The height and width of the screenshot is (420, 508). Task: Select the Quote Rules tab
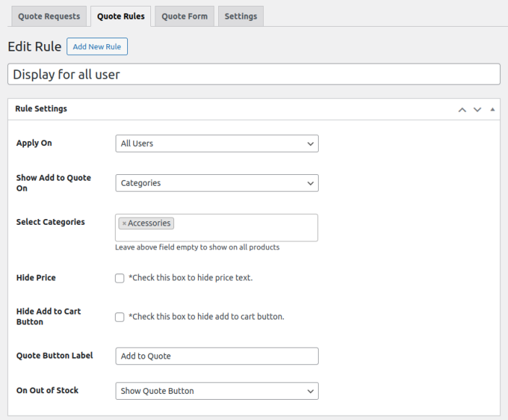(121, 17)
